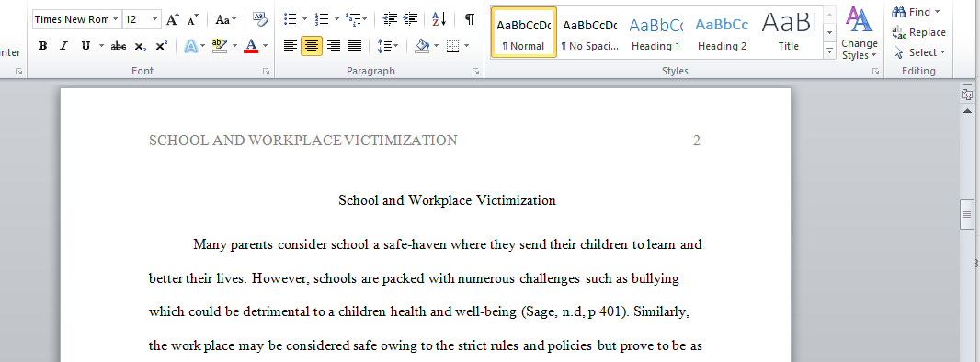
Task: Expand font color dropdown arrow
Action: (x=265, y=46)
